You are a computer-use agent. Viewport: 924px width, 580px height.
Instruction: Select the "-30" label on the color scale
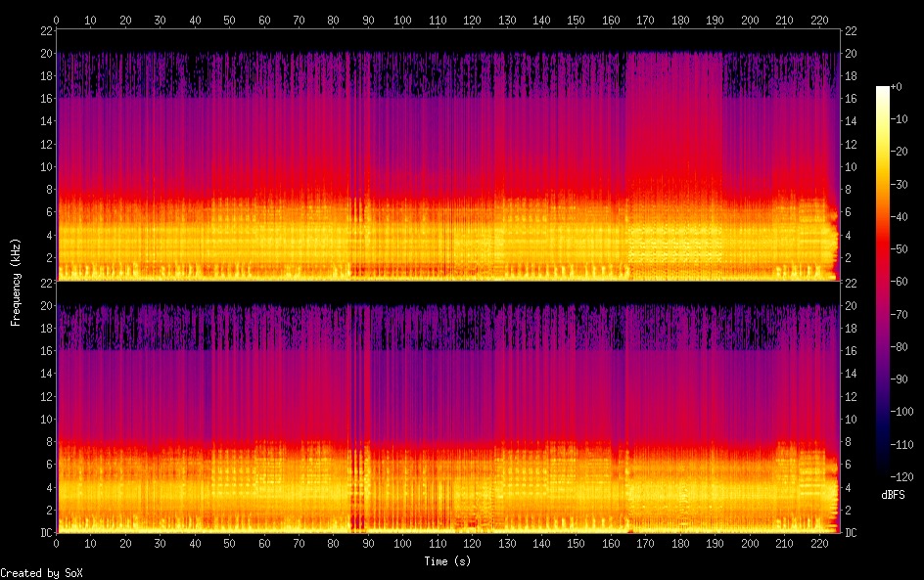(899, 184)
